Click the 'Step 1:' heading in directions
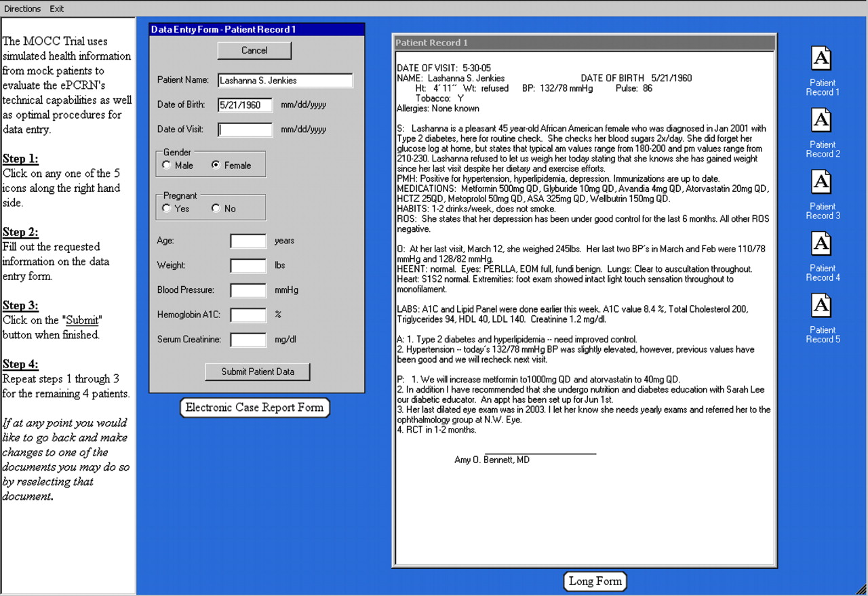 (x=20, y=159)
